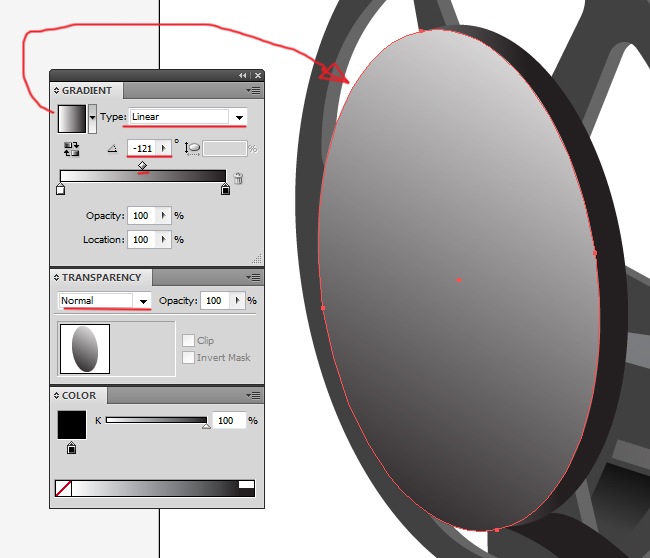The height and width of the screenshot is (558, 650).
Task: Click the gradient fill preview swatch
Action: pyautogui.click(x=72, y=119)
